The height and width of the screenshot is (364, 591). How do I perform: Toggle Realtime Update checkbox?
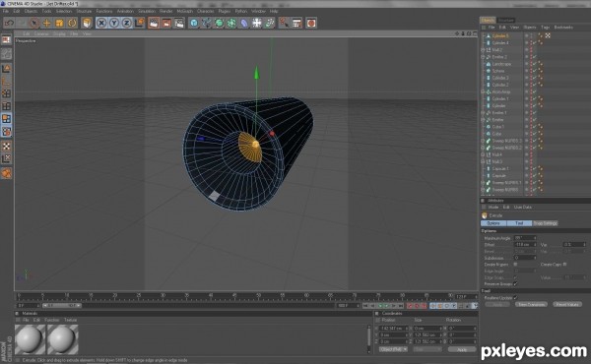click(515, 298)
